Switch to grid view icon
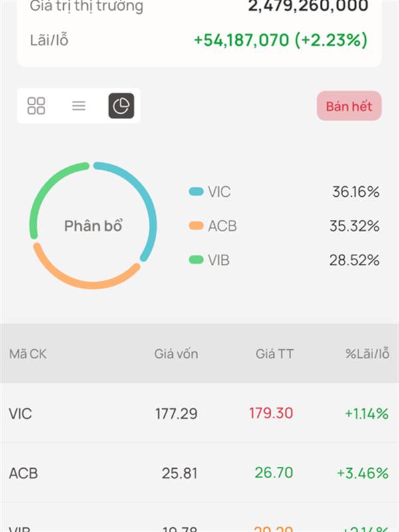 click(x=37, y=106)
